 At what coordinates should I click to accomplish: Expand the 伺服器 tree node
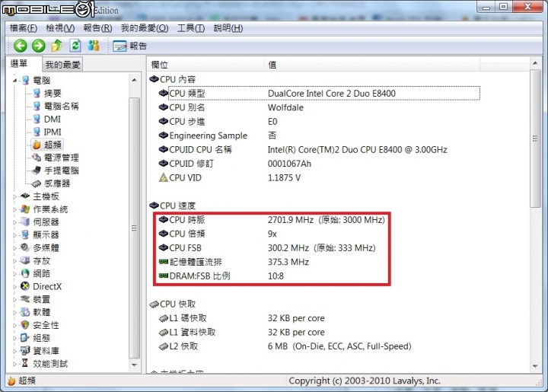click(14, 222)
